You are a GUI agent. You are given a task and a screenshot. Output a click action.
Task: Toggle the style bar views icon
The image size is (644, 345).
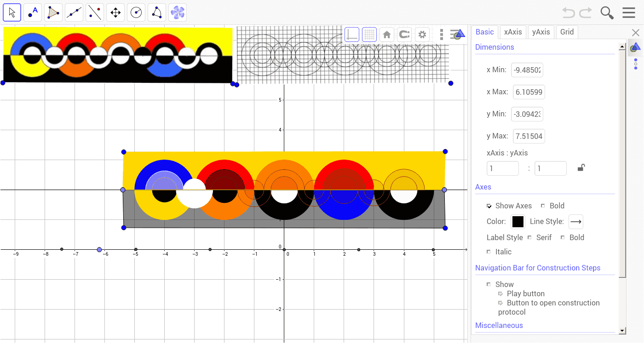click(x=458, y=34)
